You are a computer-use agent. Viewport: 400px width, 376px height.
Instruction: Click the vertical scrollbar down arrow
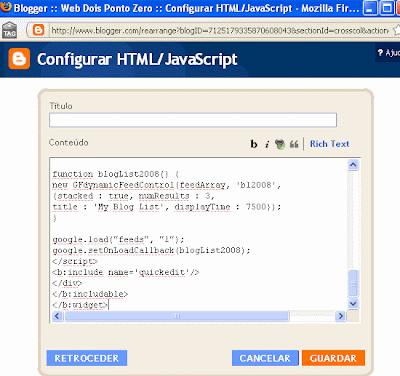tap(353, 303)
